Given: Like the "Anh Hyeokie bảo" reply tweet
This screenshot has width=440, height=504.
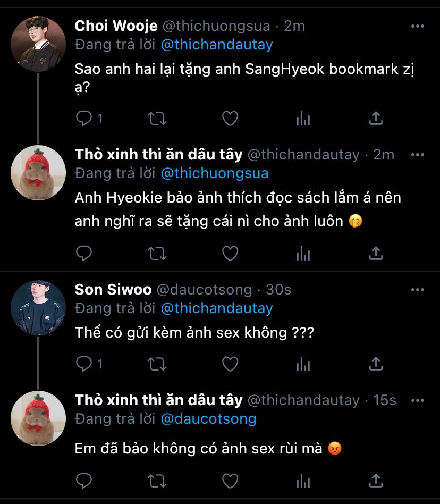Looking at the screenshot, I should (230, 254).
